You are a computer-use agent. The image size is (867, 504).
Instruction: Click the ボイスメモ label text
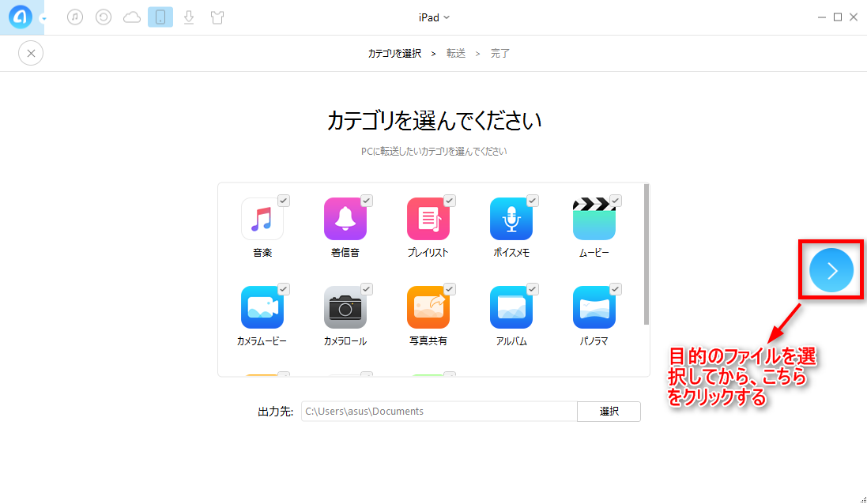[x=511, y=253]
